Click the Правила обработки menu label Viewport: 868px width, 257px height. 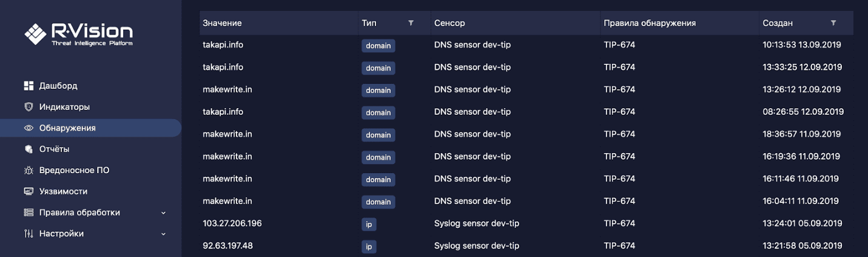click(x=79, y=213)
